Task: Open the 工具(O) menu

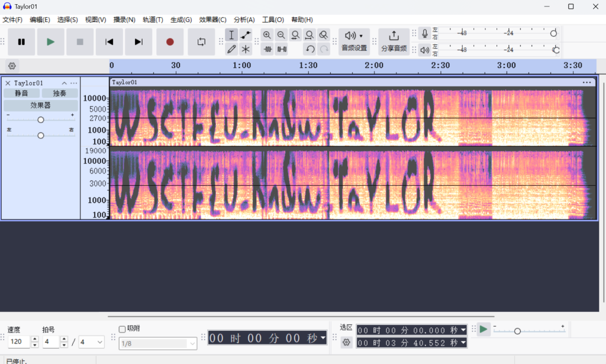Action: click(x=273, y=20)
